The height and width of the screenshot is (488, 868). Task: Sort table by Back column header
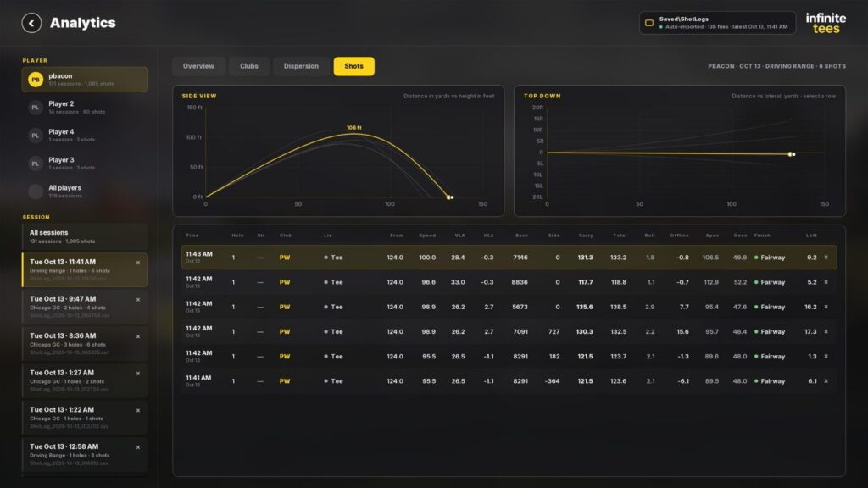pos(521,236)
